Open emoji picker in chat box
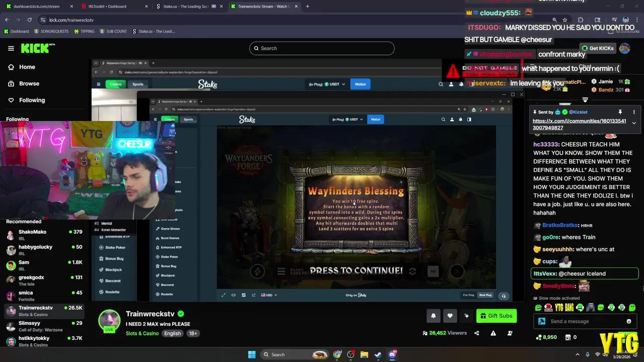Image resolution: width=644 pixels, height=362 pixels. (x=629, y=321)
